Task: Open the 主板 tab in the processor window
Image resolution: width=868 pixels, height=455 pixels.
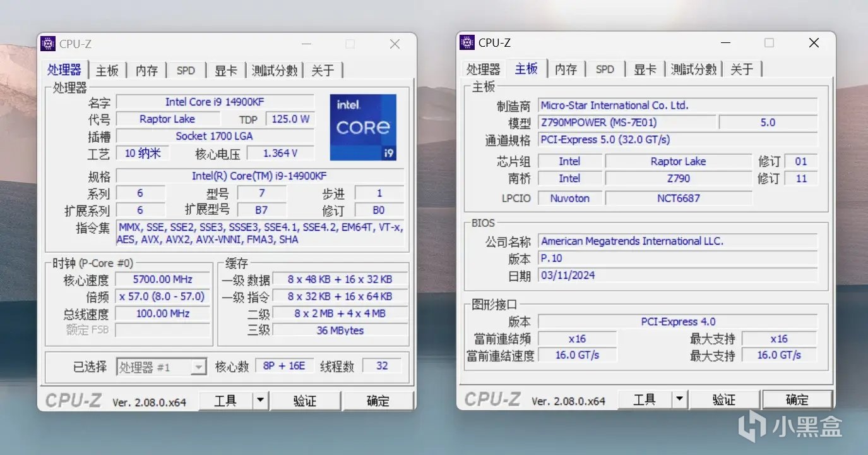Action: pos(107,70)
